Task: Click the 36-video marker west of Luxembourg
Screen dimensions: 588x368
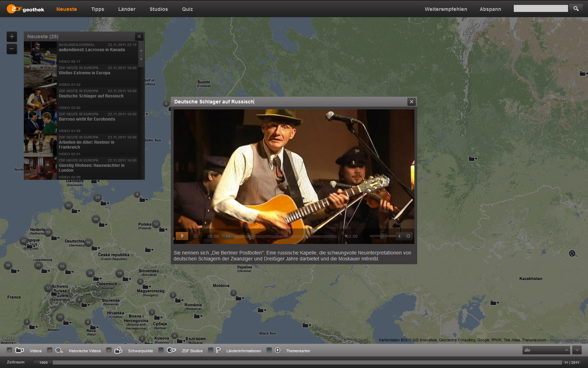Action: pos(8,265)
